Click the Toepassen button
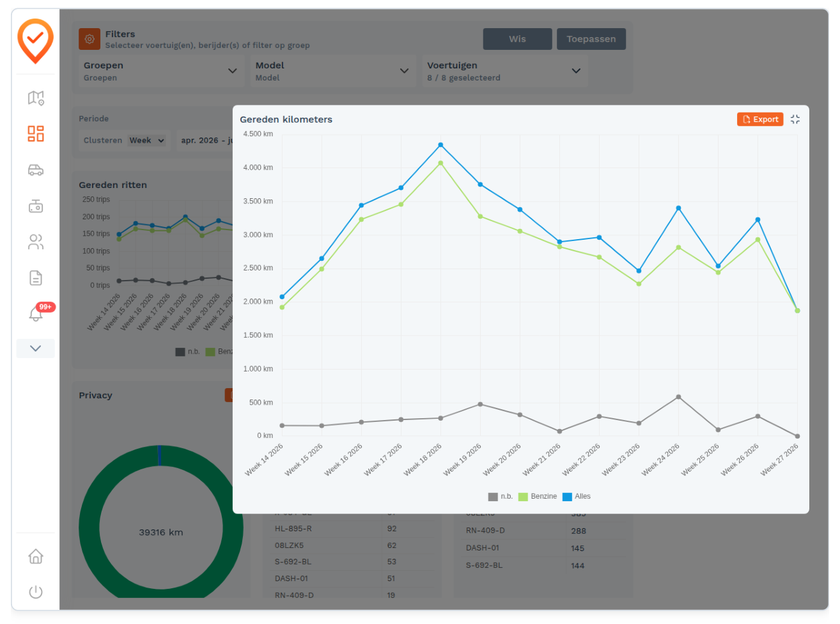The height and width of the screenshot is (624, 840). [x=591, y=39]
